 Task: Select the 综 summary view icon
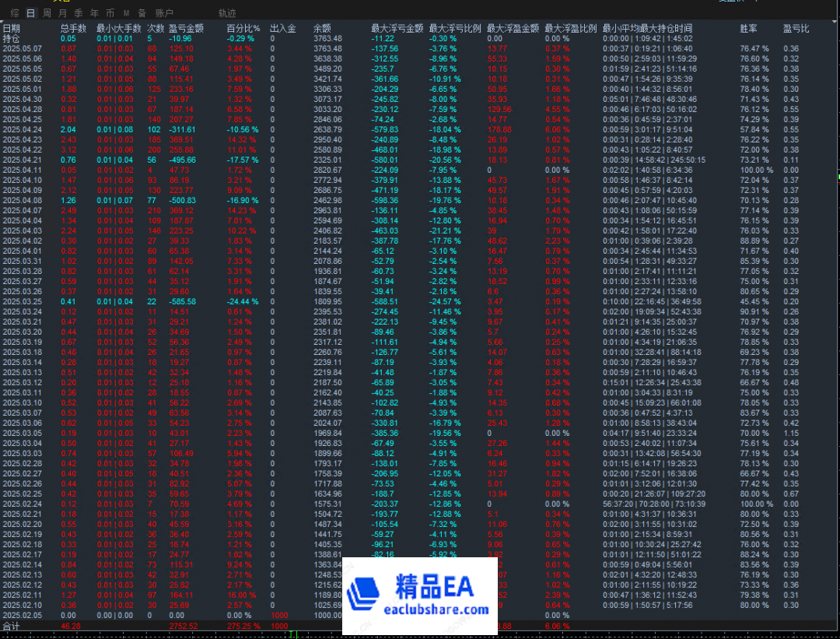(x=14, y=12)
